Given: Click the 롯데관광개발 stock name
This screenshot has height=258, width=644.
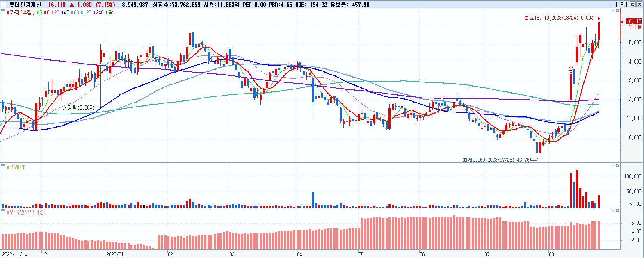Looking at the screenshot, I should (25, 5).
